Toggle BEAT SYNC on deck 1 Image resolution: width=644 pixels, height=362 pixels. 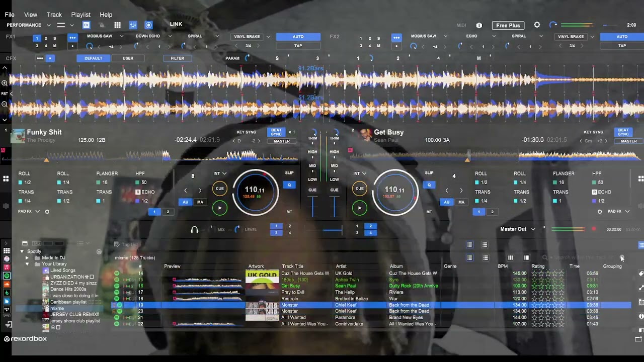point(276,132)
